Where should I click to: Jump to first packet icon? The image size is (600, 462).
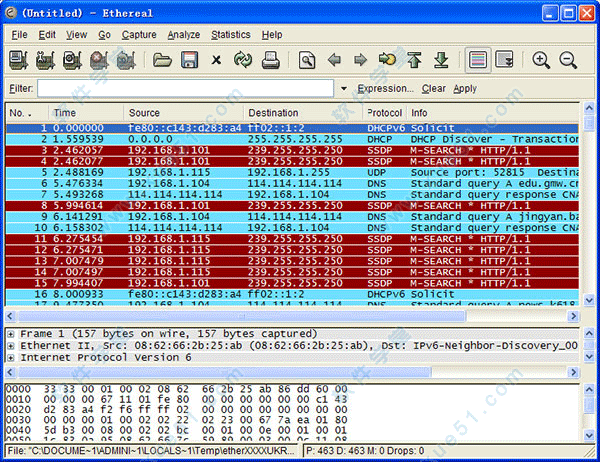pos(414,60)
